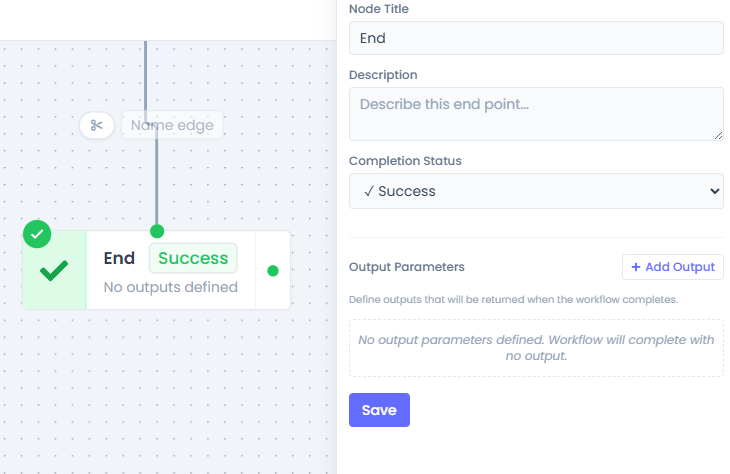Focus the Node Title input field
The width and height of the screenshot is (730, 474).
[536, 38]
